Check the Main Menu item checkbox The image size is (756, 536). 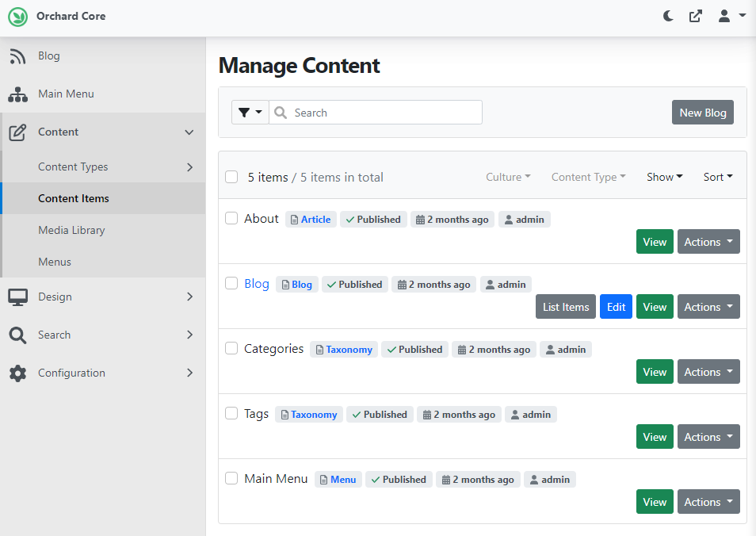pyautogui.click(x=231, y=478)
